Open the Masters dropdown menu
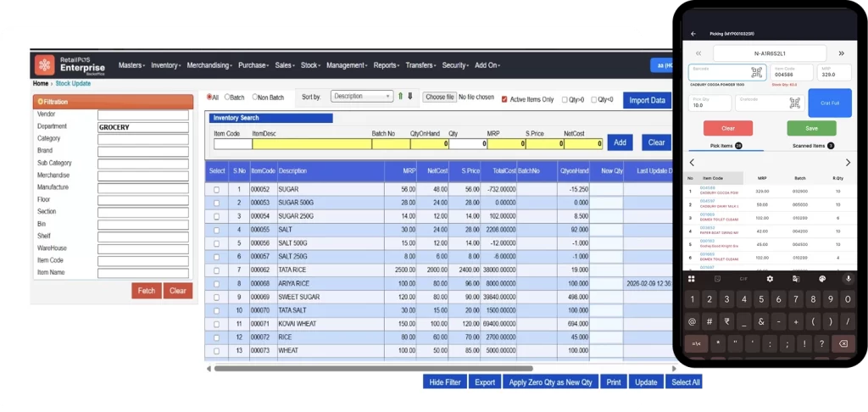 point(131,65)
